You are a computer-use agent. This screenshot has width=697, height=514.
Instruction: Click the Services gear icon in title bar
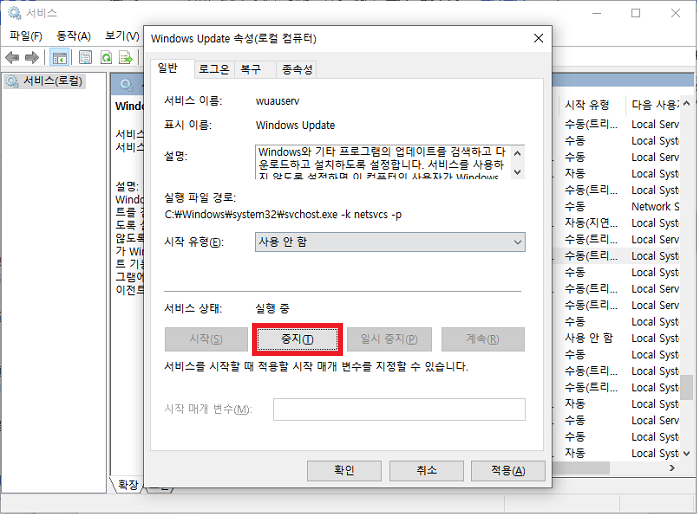tap(14, 13)
